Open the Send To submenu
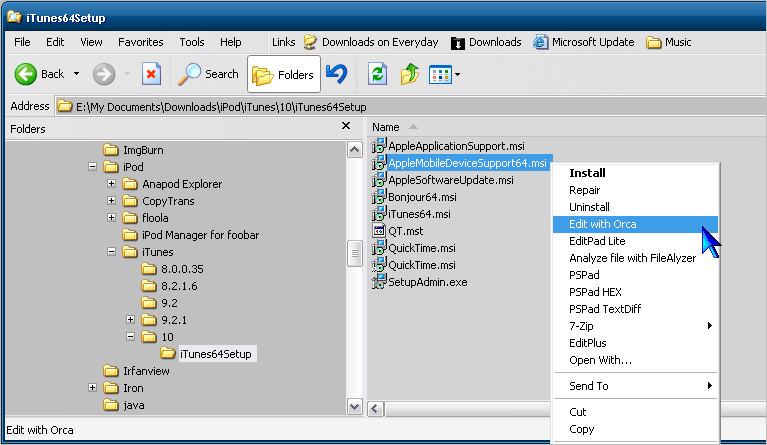Viewport: 767px width, 445px height. [x=635, y=386]
